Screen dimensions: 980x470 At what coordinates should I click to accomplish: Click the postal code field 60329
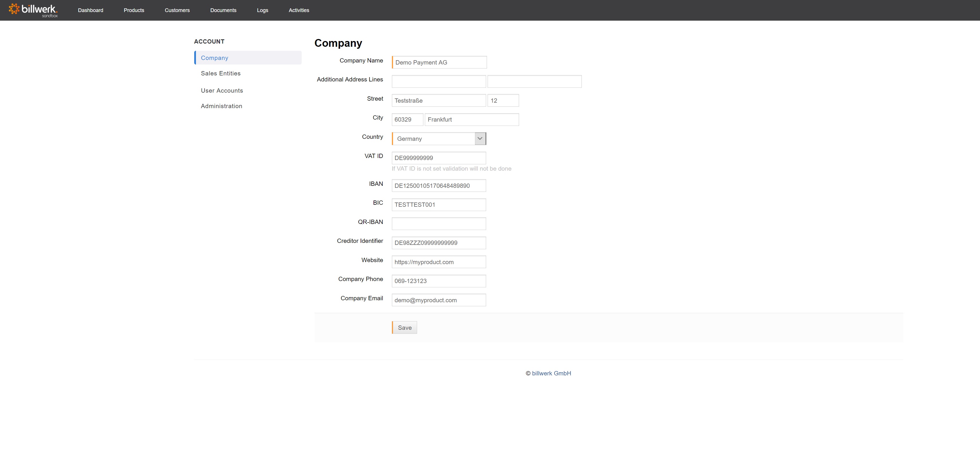point(407,120)
